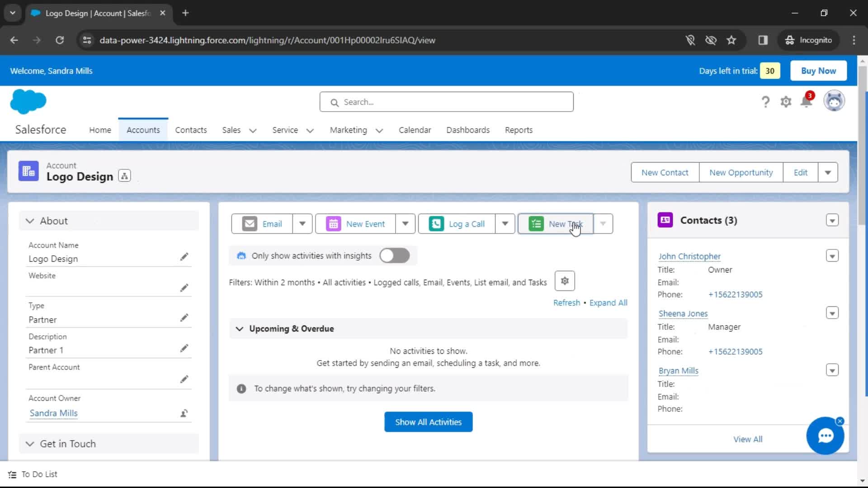Click the timeline filter settings gear
The width and height of the screenshot is (868, 488).
click(565, 281)
